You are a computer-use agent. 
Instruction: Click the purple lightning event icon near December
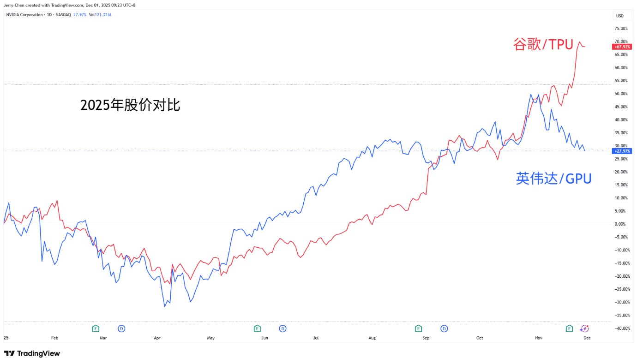click(x=584, y=328)
